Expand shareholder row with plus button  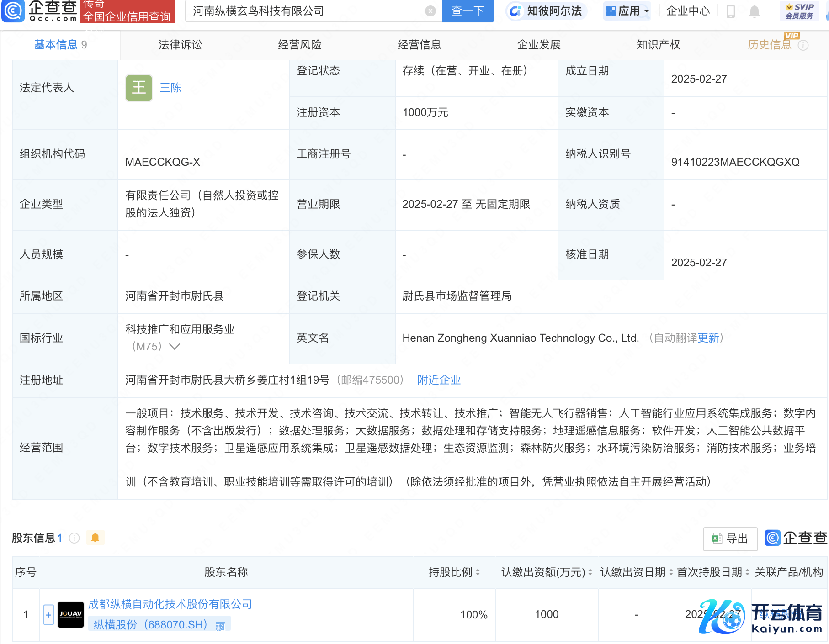(48, 615)
